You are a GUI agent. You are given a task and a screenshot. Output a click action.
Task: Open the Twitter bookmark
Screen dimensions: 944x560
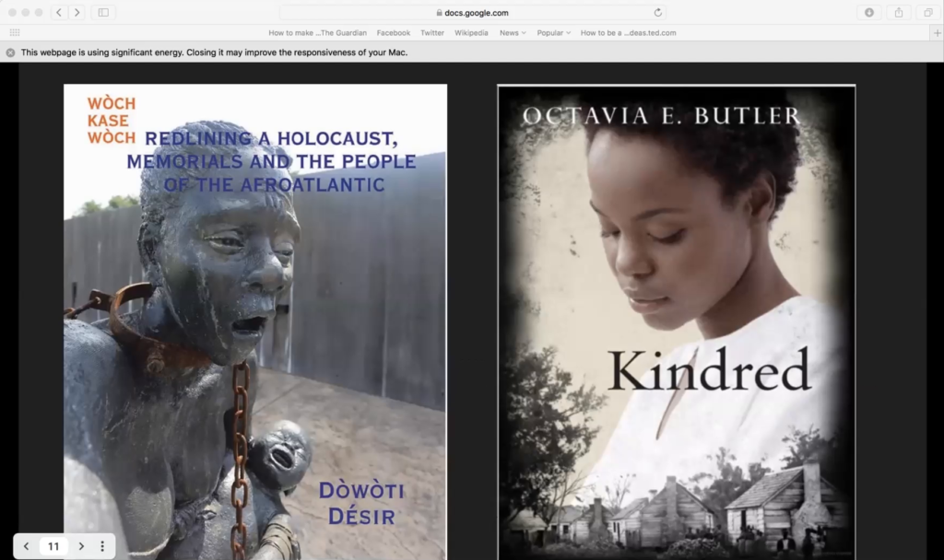click(x=432, y=32)
